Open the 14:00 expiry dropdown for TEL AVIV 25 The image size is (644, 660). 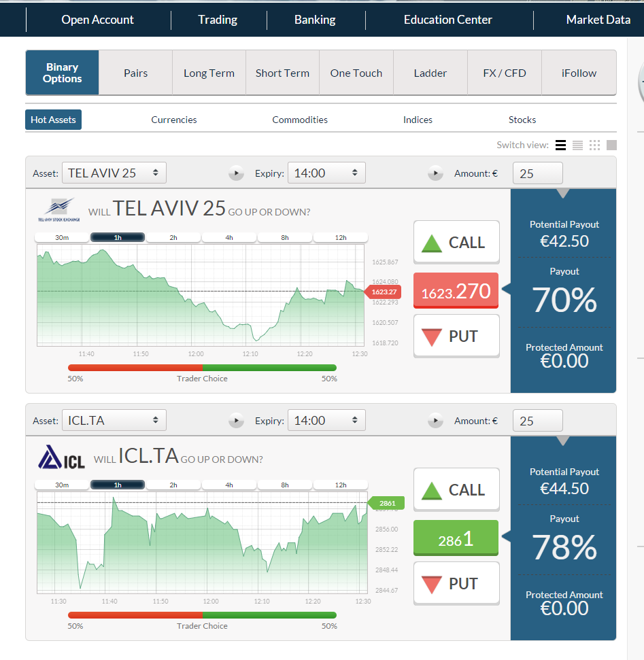tap(326, 173)
